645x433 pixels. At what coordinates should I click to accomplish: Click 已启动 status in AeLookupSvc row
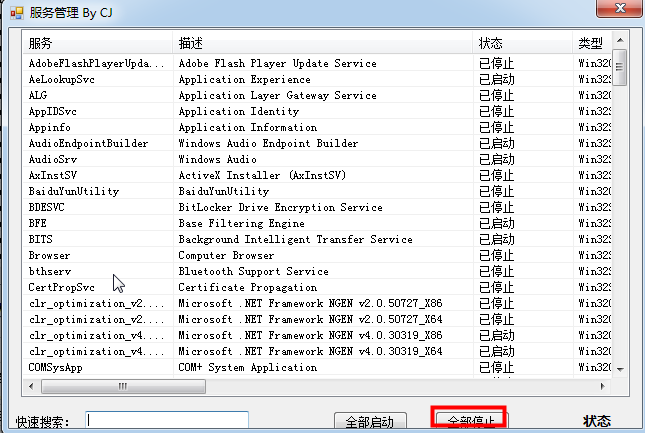pos(497,79)
